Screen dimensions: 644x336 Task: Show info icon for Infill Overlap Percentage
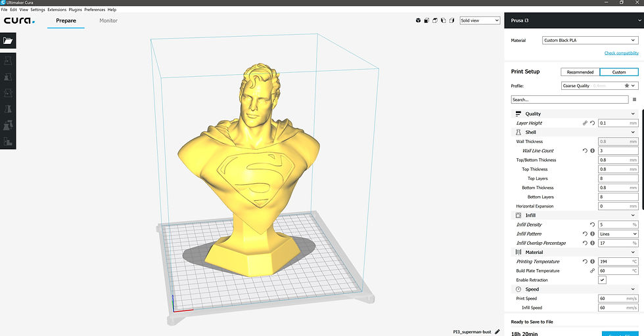click(x=592, y=243)
